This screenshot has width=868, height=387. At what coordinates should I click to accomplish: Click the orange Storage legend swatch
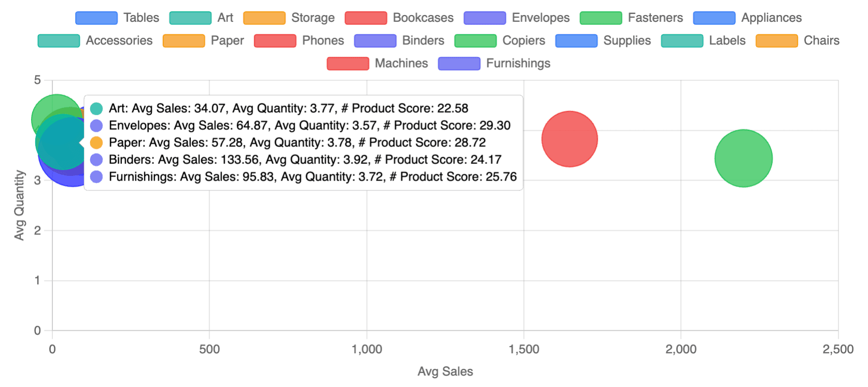click(x=264, y=18)
